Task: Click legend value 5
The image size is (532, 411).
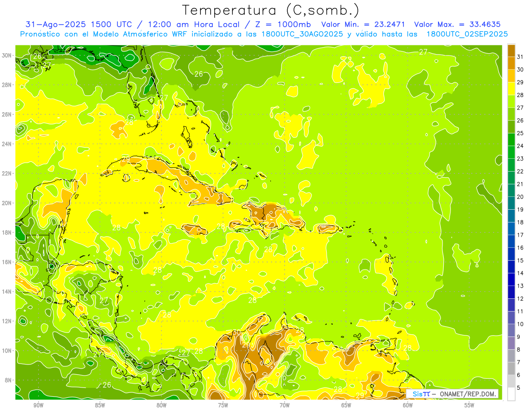Action: coord(519,388)
